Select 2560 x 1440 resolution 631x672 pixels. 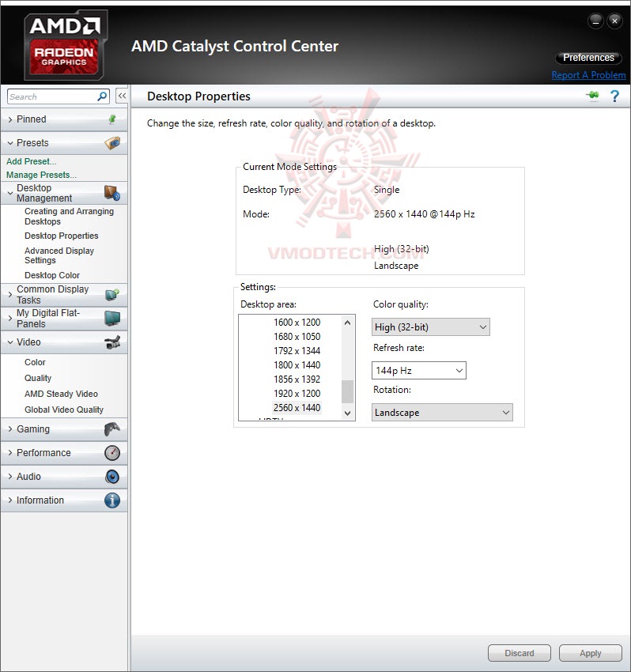coord(297,408)
